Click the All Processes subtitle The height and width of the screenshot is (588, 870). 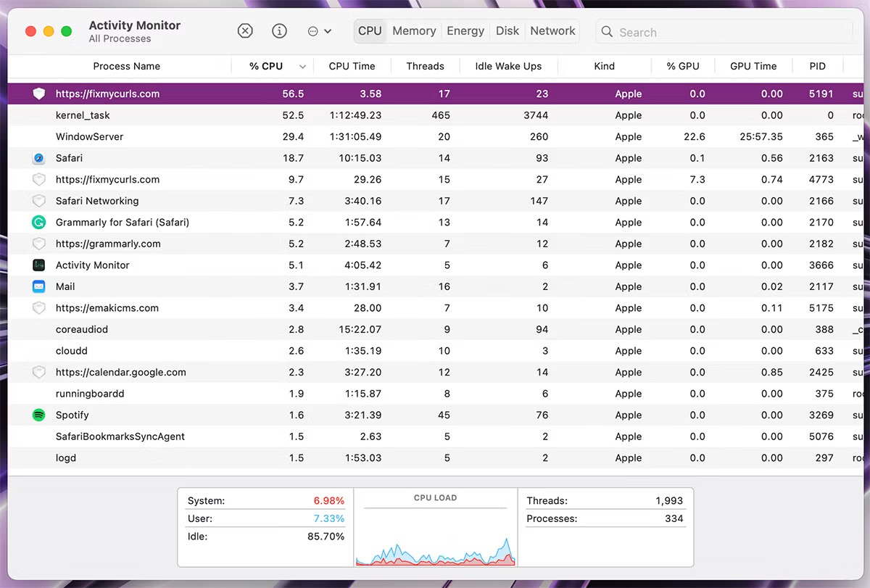[x=120, y=39]
